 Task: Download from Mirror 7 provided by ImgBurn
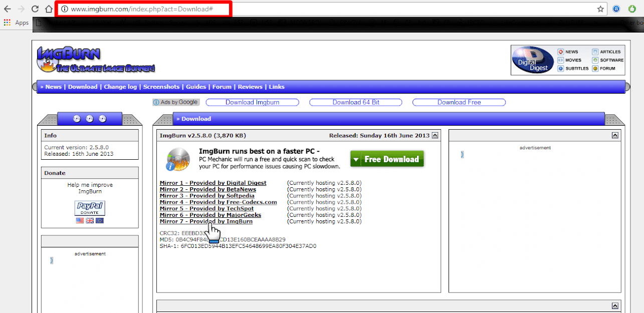tap(206, 221)
